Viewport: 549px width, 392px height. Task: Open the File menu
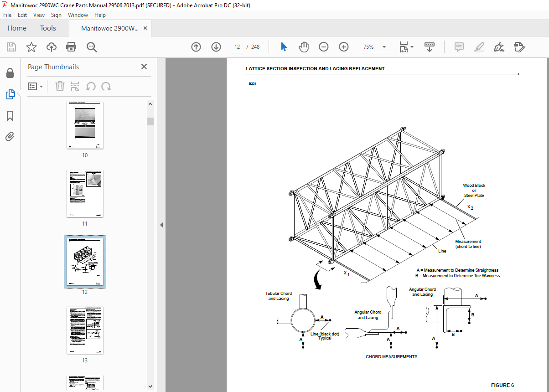point(7,15)
